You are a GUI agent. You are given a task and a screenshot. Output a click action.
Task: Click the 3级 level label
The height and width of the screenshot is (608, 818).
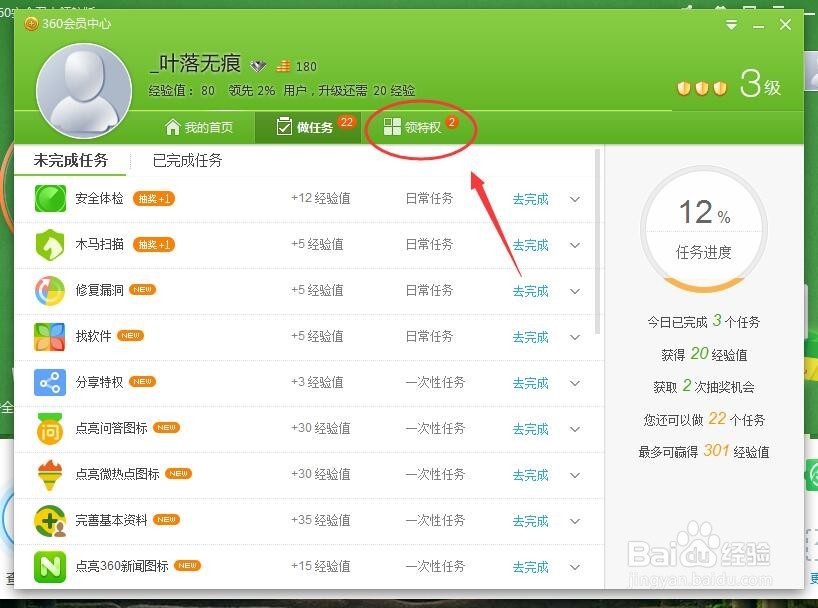point(760,85)
